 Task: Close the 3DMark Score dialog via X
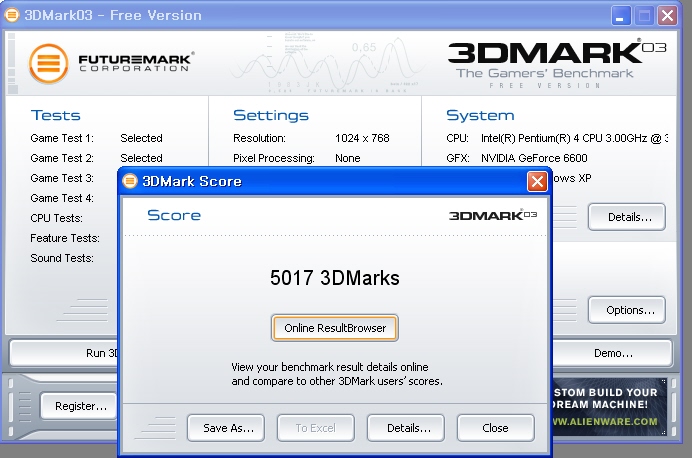pyautogui.click(x=537, y=181)
